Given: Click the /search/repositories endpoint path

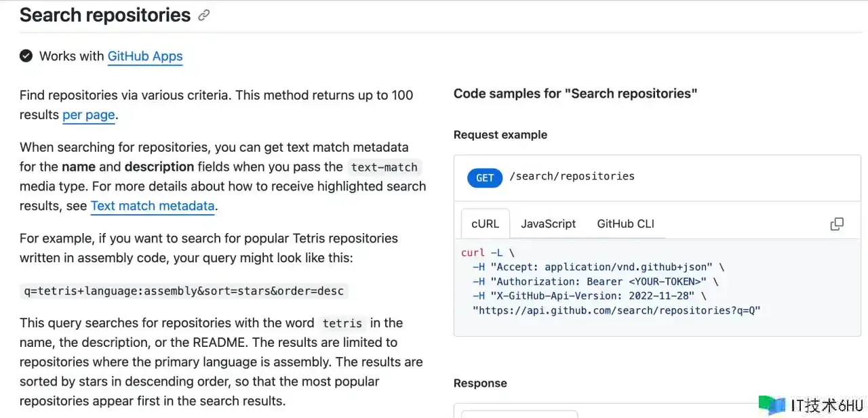Looking at the screenshot, I should point(572,176).
